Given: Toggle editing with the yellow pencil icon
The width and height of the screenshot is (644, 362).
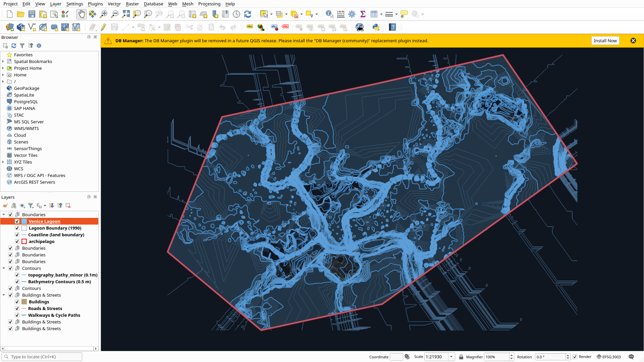Looking at the screenshot, I should [x=103, y=27].
